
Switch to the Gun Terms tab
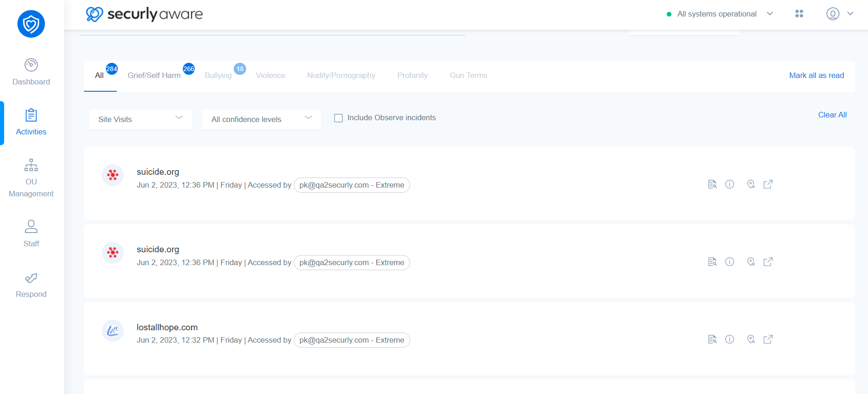(468, 76)
